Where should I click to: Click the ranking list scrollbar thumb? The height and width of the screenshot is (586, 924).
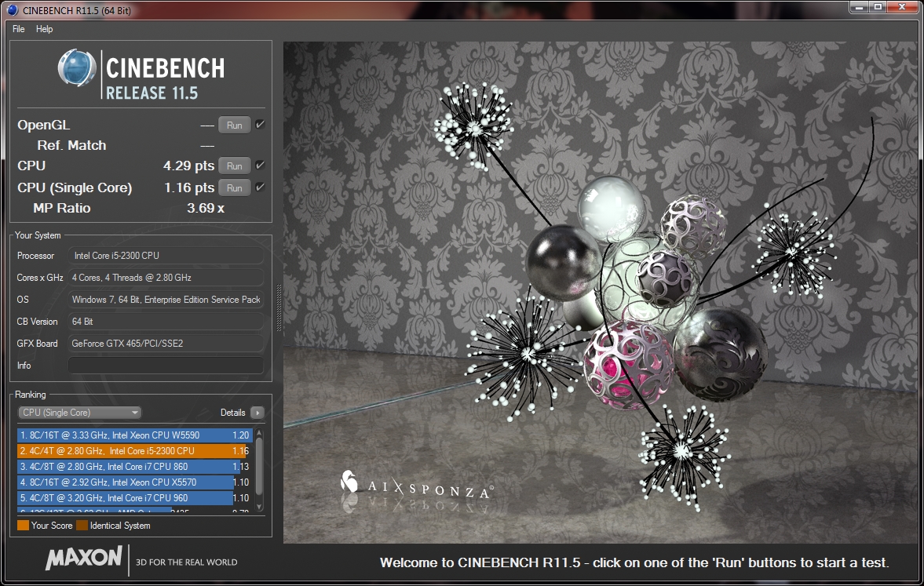click(x=259, y=465)
